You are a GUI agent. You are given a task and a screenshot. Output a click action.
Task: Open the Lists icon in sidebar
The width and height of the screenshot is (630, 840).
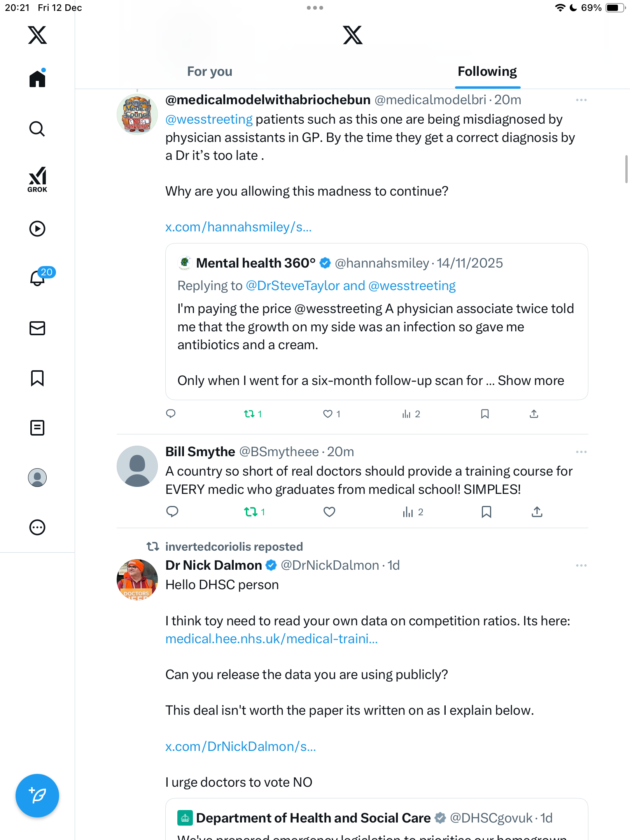[37, 428]
